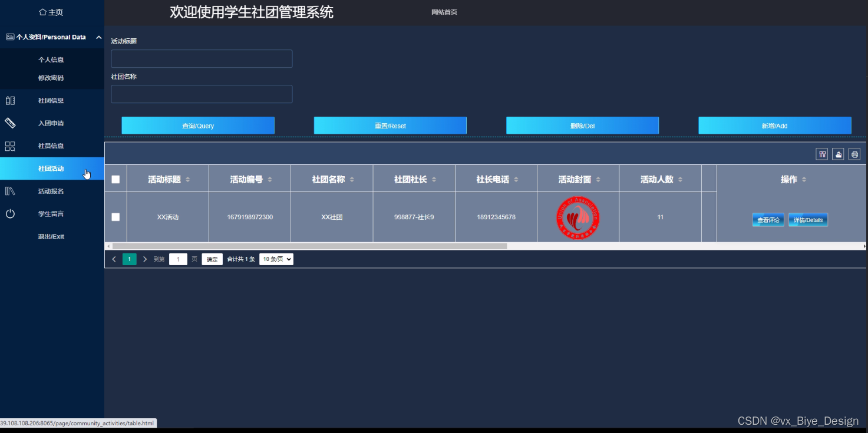Screen dimensions: 868x433
Task: Click the 查询/Query button
Action: click(198, 125)
